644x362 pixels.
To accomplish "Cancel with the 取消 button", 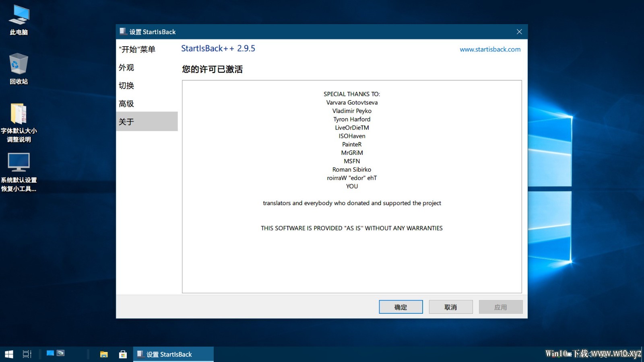I will pos(451,307).
